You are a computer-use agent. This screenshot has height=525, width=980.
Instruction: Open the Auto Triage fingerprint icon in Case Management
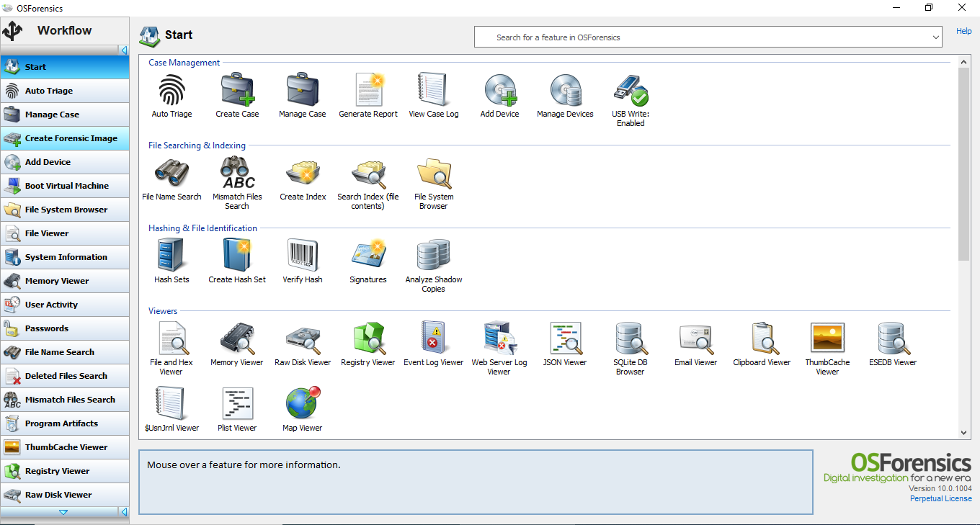pyautogui.click(x=171, y=91)
